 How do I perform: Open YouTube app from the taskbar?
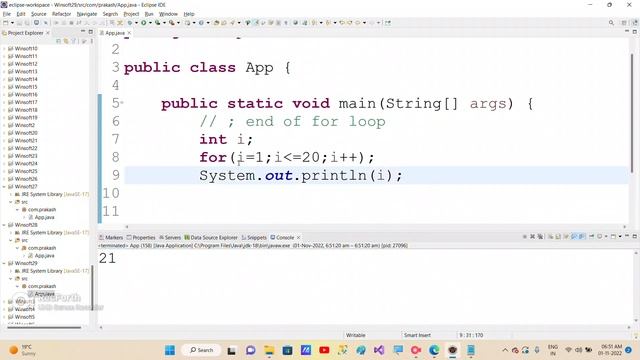(324, 350)
